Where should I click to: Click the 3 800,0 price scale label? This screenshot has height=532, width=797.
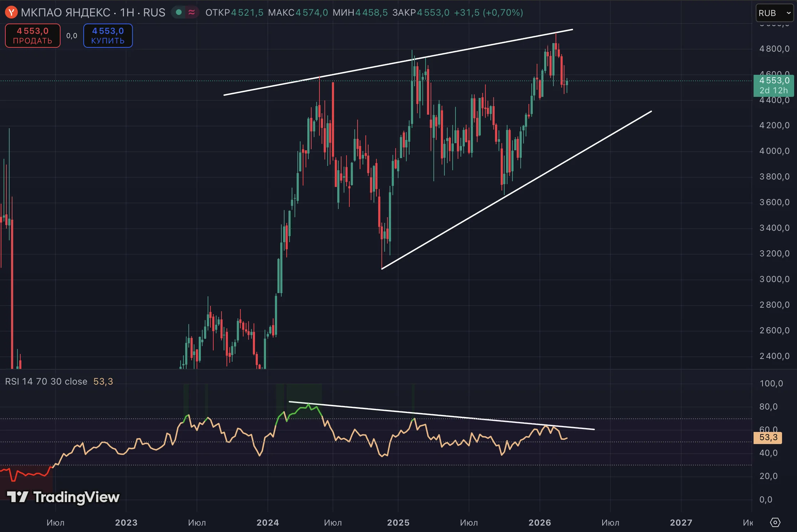[x=774, y=177]
